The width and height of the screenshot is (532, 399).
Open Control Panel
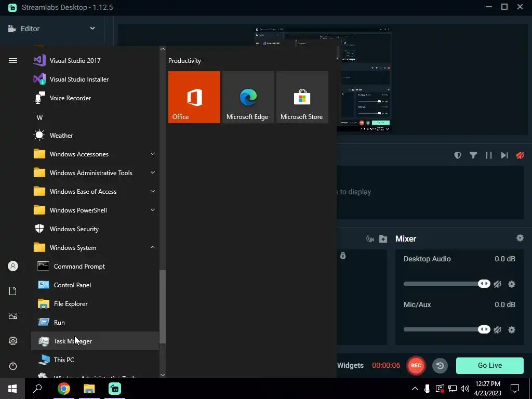95,285
